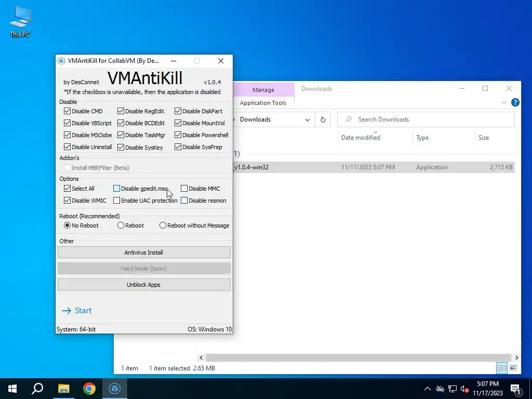532x399 pixels.
Task: Choose Reboot without Message
Action: tap(163, 225)
